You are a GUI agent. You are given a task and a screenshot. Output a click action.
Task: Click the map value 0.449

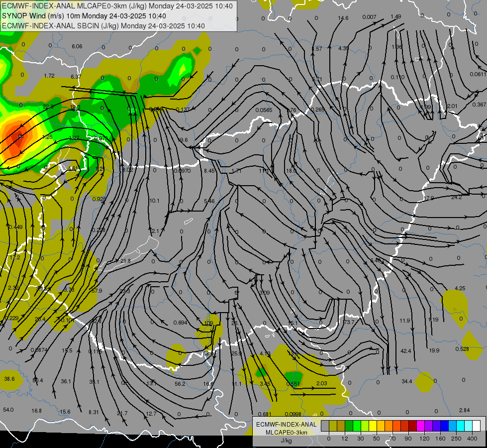click(x=15, y=227)
